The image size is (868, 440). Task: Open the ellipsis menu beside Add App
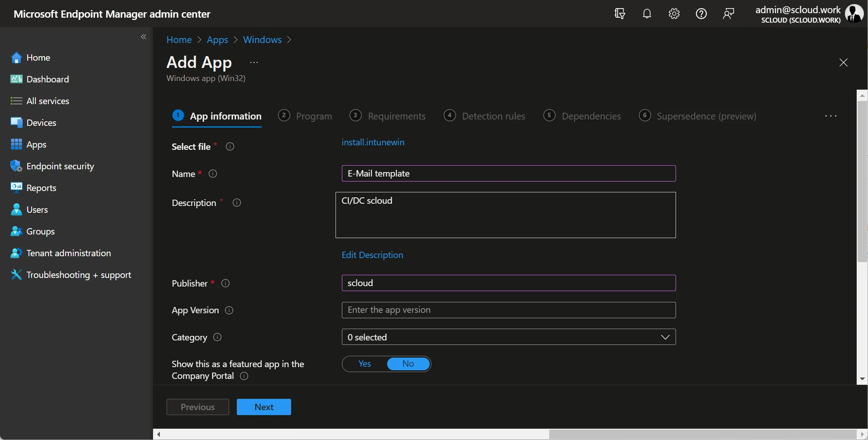pos(254,62)
